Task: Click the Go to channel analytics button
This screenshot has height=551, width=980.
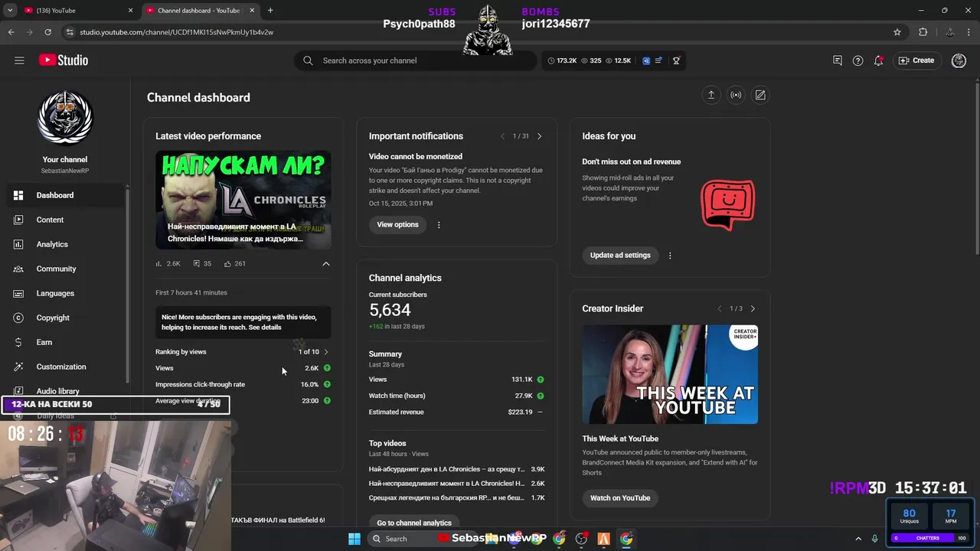Action: tap(414, 523)
